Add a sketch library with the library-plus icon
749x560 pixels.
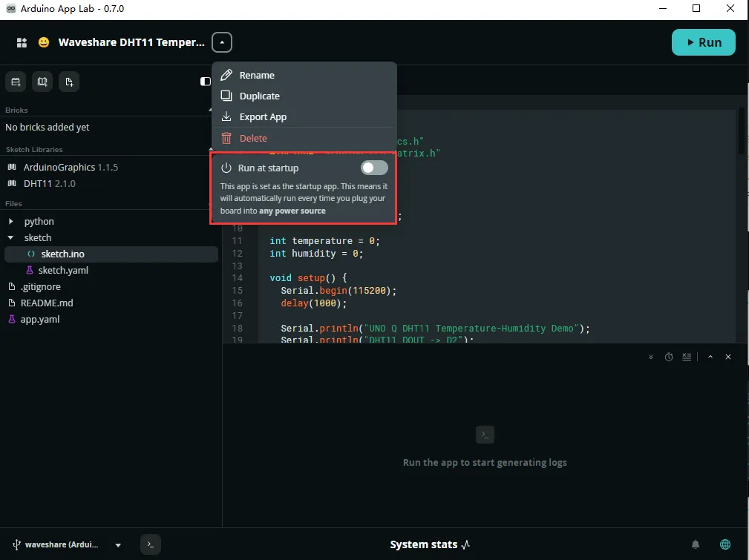pos(42,82)
